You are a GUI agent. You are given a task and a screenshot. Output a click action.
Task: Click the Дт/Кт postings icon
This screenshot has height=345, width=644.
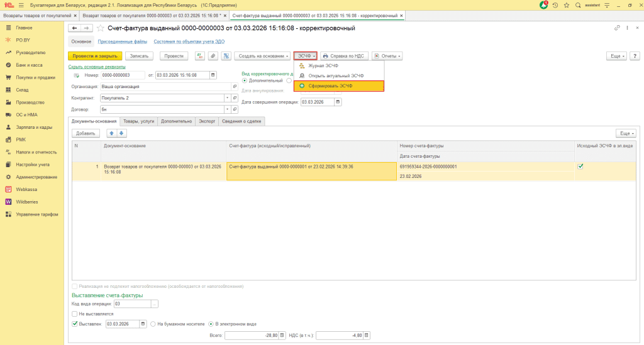200,56
